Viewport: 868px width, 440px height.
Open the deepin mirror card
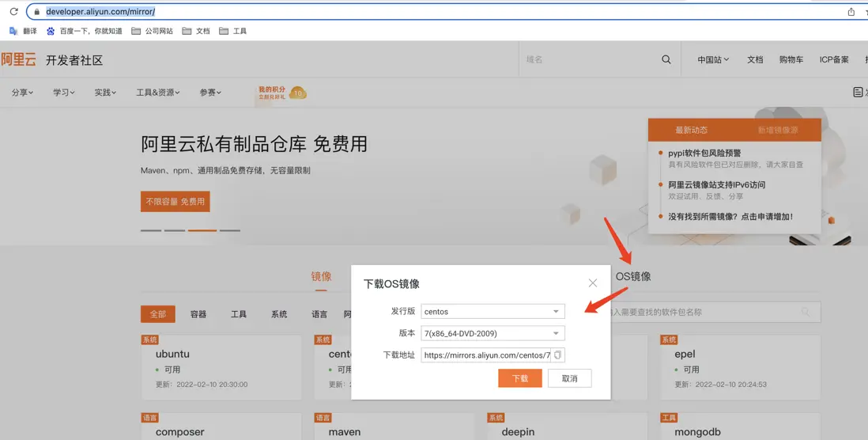coord(568,426)
